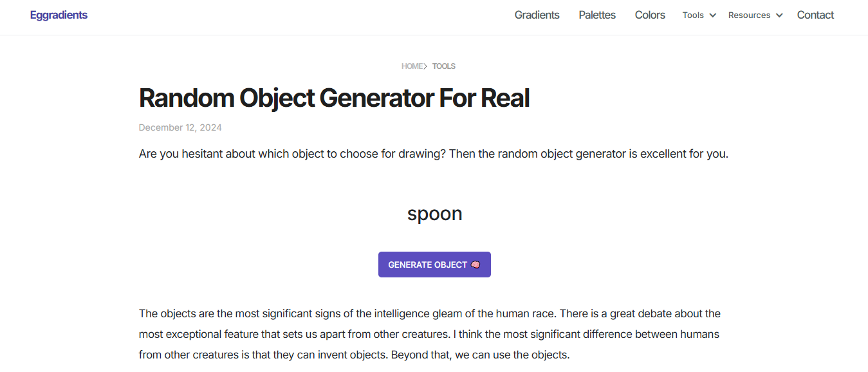Click the Resources menu label
Screen dimensions: 868x372
749,15
